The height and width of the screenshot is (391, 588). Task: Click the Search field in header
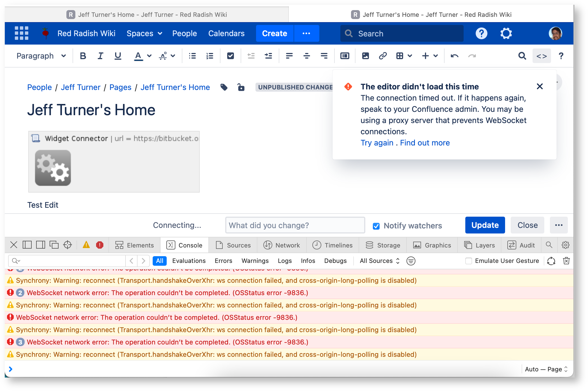pos(402,34)
